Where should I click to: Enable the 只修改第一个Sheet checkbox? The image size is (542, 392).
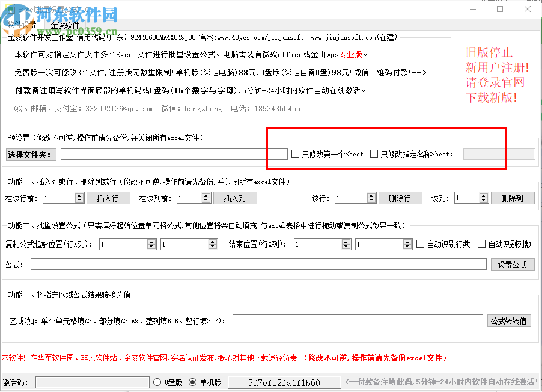coord(294,153)
